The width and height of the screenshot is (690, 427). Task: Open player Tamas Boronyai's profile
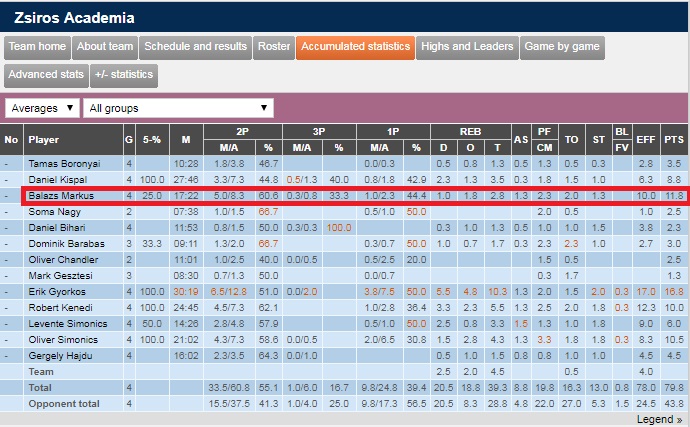tap(62, 163)
